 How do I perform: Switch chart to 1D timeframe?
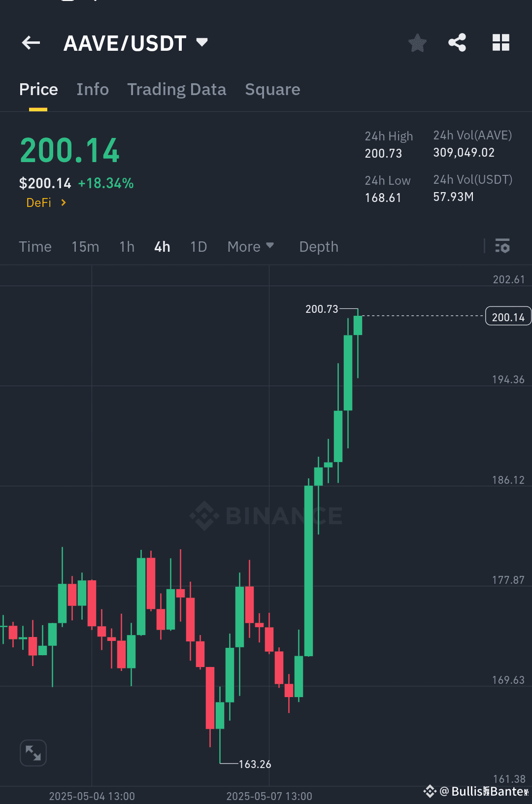[x=198, y=246]
